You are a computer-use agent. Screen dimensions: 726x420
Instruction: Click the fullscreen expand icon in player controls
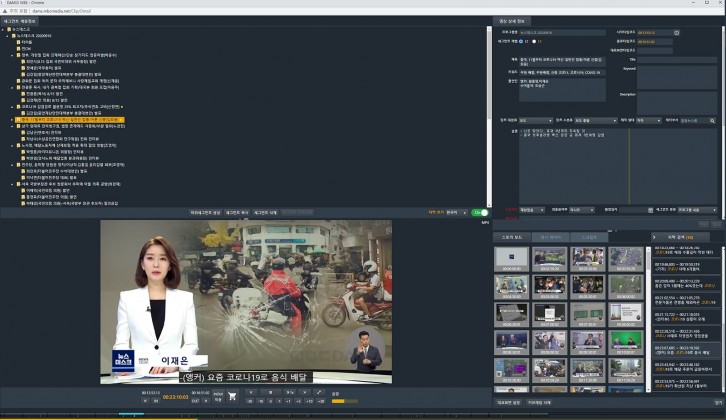319,393
